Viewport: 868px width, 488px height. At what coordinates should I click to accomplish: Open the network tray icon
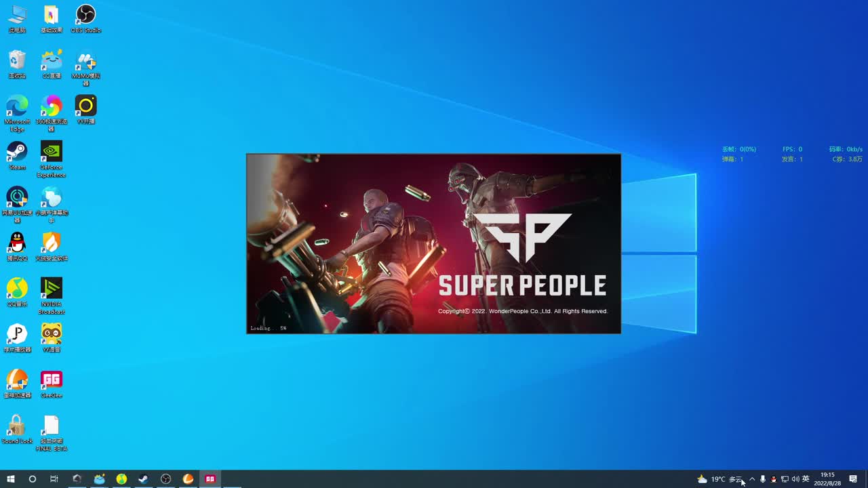click(x=785, y=479)
